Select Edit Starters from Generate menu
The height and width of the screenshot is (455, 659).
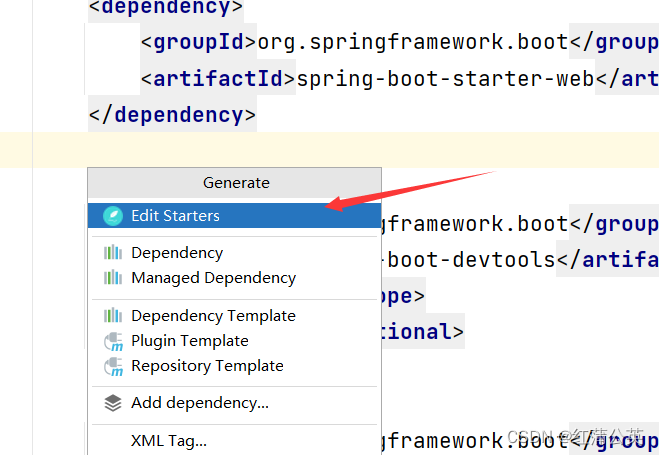[x=235, y=216]
